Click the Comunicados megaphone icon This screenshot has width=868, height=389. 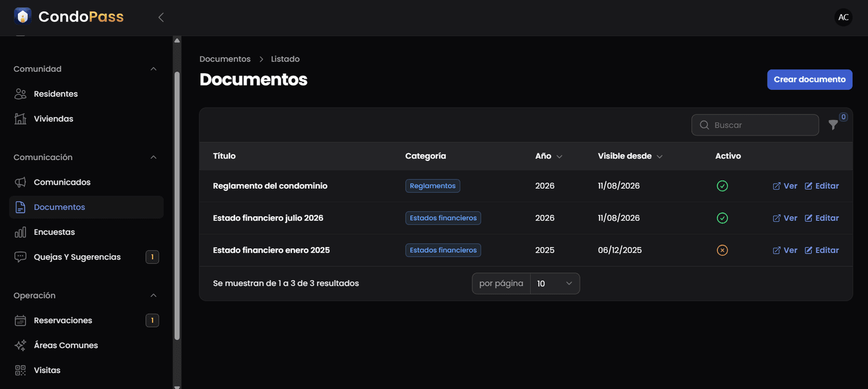tap(20, 182)
